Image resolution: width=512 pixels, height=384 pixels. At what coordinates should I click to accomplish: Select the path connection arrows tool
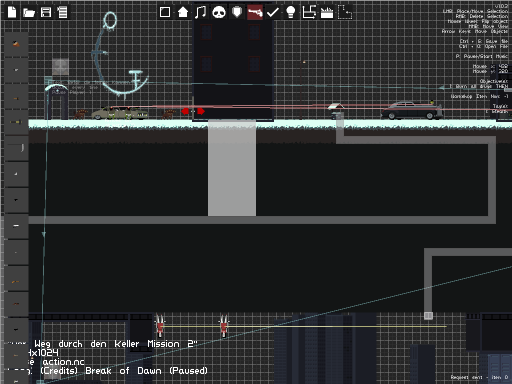pos(309,12)
